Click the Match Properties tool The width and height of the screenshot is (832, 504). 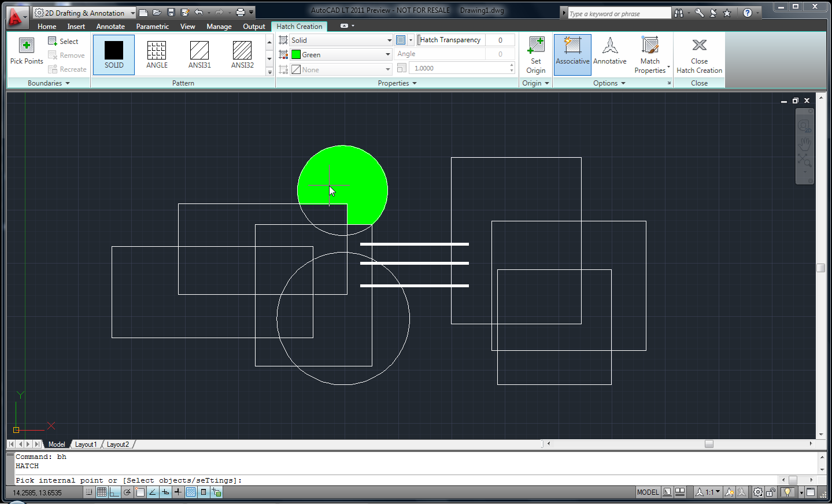(650, 54)
